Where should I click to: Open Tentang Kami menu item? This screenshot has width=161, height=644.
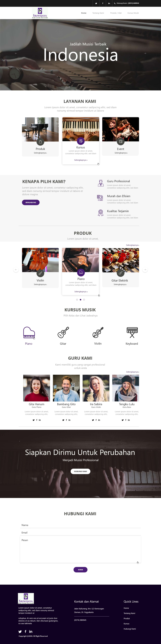98,13
